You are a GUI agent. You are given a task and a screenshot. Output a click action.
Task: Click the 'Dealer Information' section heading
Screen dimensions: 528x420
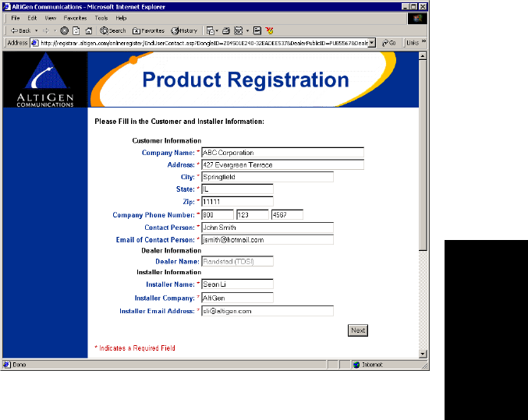pyautogui.click(x=171, y=250)
